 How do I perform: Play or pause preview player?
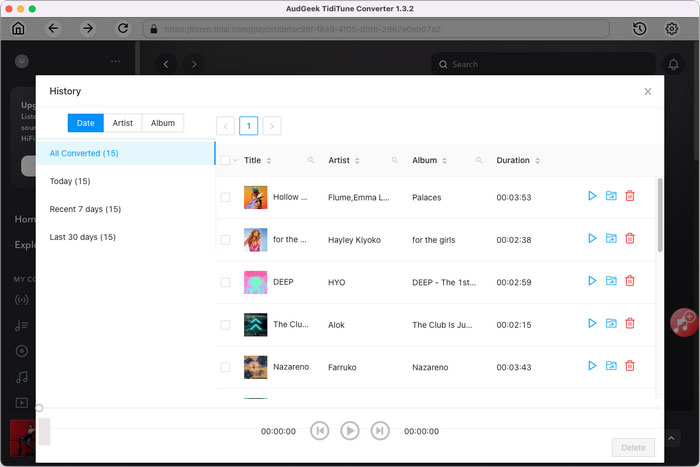click(350, 431)
